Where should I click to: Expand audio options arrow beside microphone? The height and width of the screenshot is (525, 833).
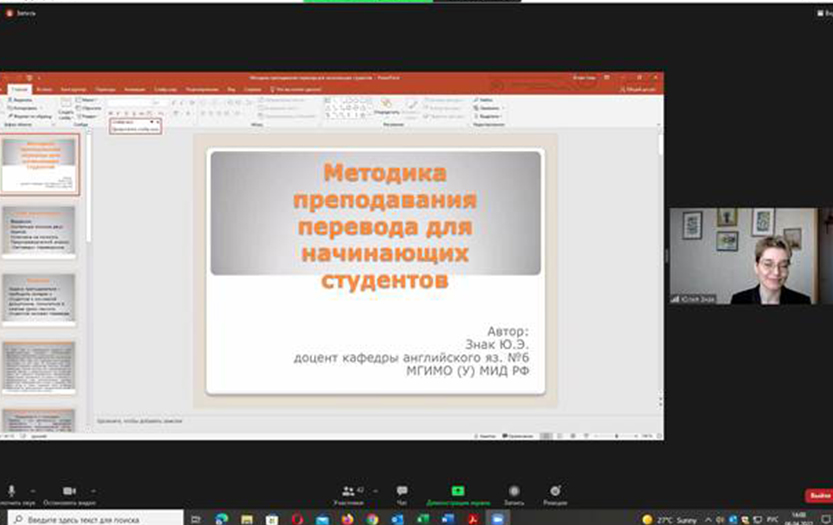[x=32, y=491]
